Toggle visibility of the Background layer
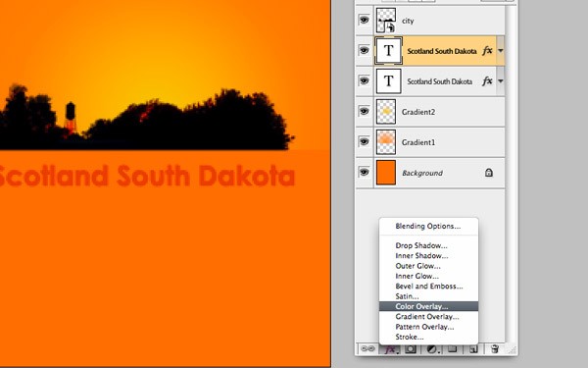This screenshot has width=588, height=368. (x=364, y=173)
